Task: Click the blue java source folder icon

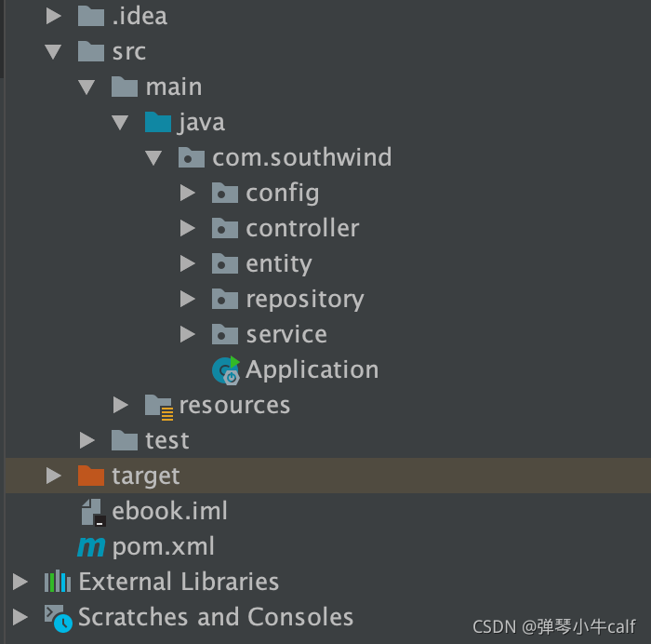Action: click(x=158, y=122)
